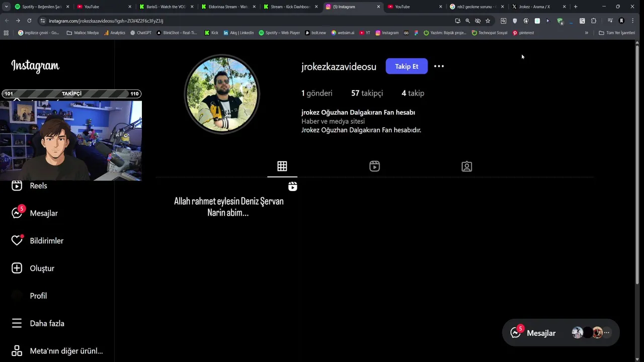Open the Mesajlar messenger icon in the sidebar
Image resolution: width=644 pixels, height=362 pixels.
[17, 213]
